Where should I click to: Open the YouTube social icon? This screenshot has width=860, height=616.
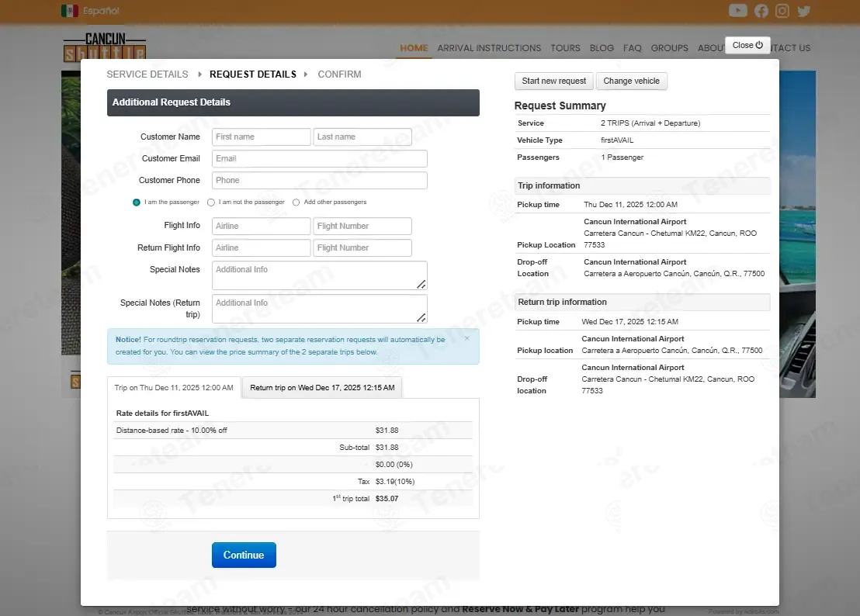(x=737, y=11)
